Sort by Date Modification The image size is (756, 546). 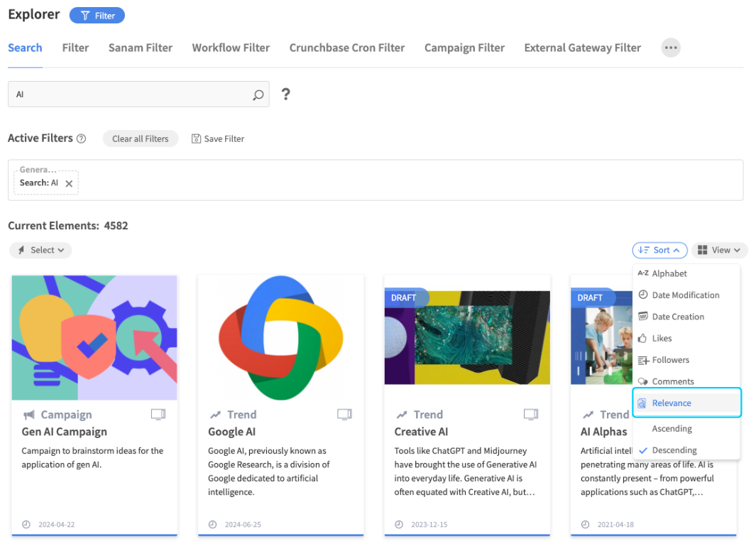tap(685, 295)
